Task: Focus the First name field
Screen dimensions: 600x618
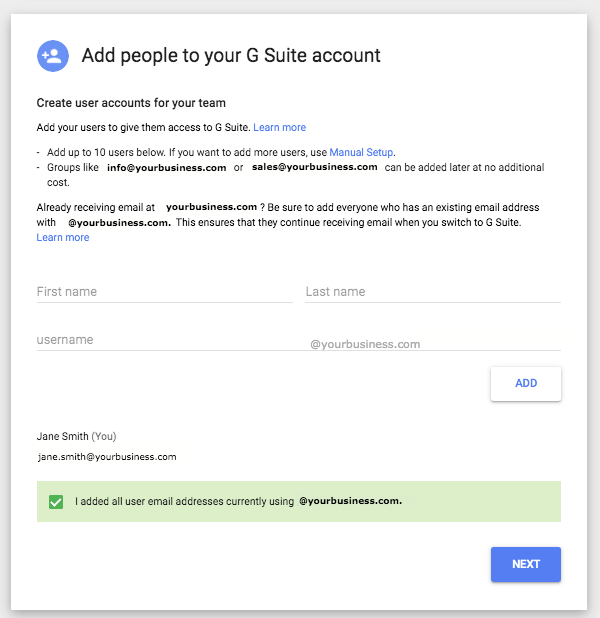Action: (164, 292)
